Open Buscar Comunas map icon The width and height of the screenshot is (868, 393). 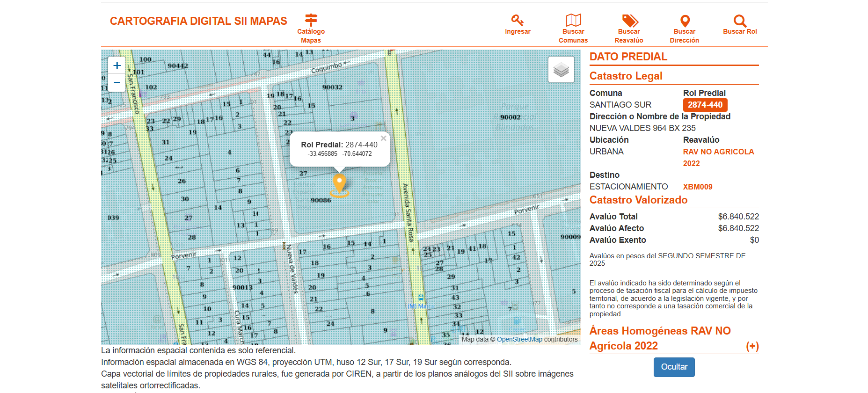coord(573,20)
